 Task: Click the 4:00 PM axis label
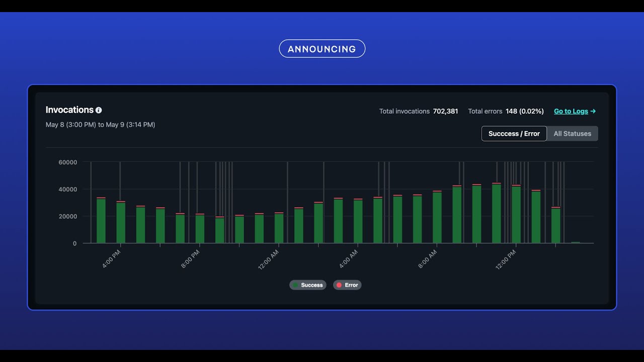111,259
